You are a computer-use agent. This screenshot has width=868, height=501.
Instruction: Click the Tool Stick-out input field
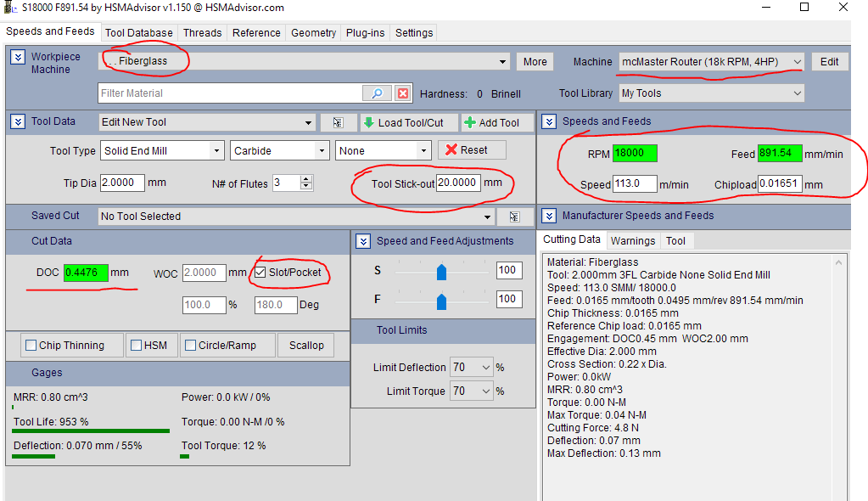pyautogui.click(x=458, y=183)
